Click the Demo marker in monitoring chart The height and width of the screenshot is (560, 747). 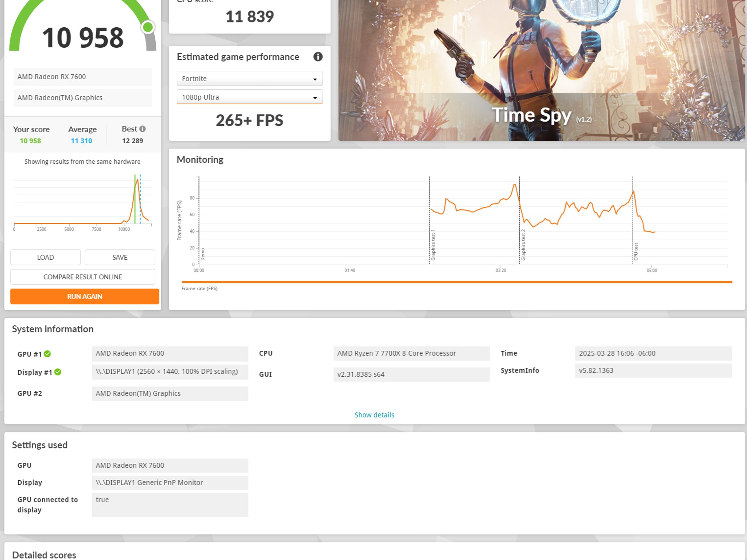203,254
